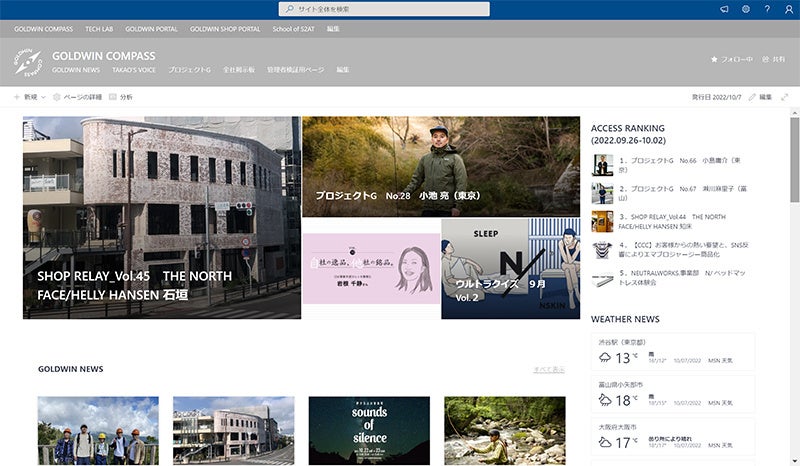Click the megaphone announcements icon
Image resolution: width=800 pixels, height=466 pixels.
pos(724,9)
